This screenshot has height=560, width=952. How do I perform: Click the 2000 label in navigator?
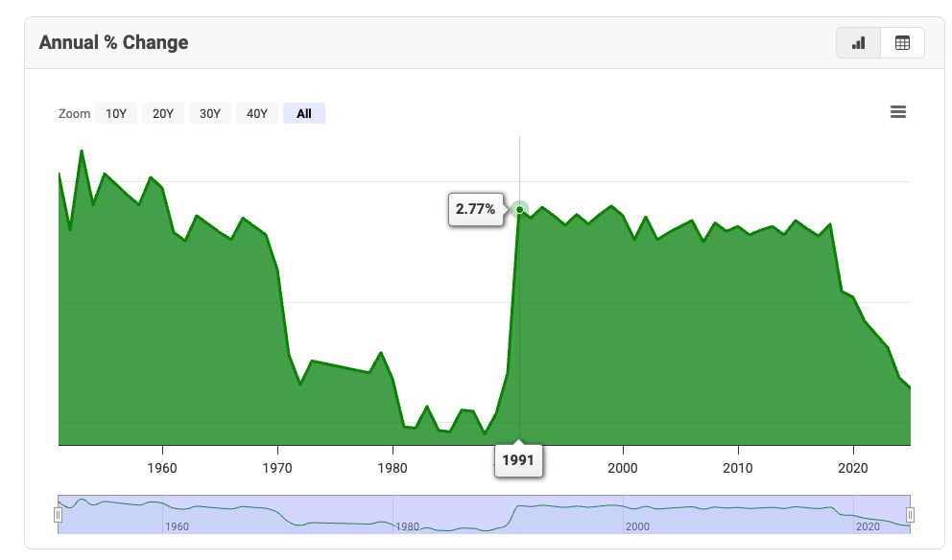point(637,526)
